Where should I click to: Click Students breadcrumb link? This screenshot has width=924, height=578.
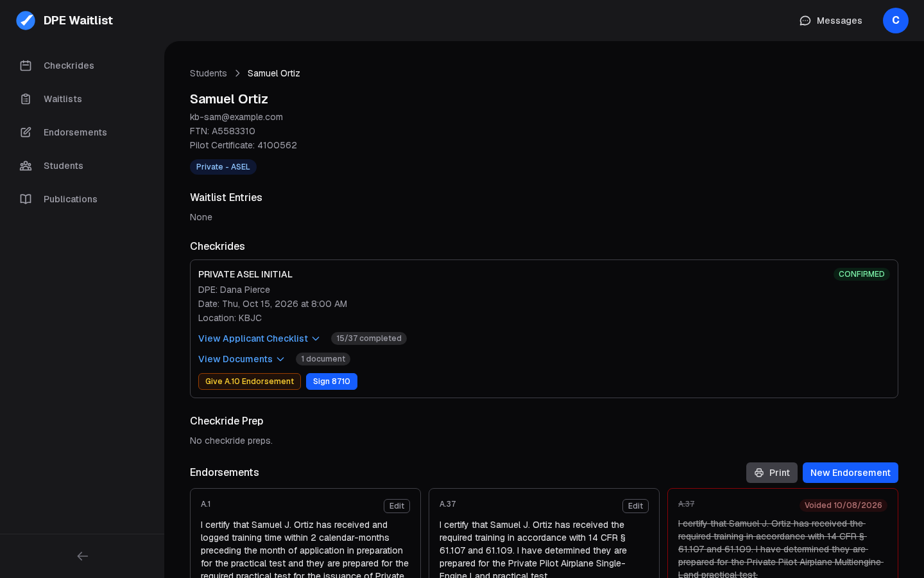(x=209, y=73)
